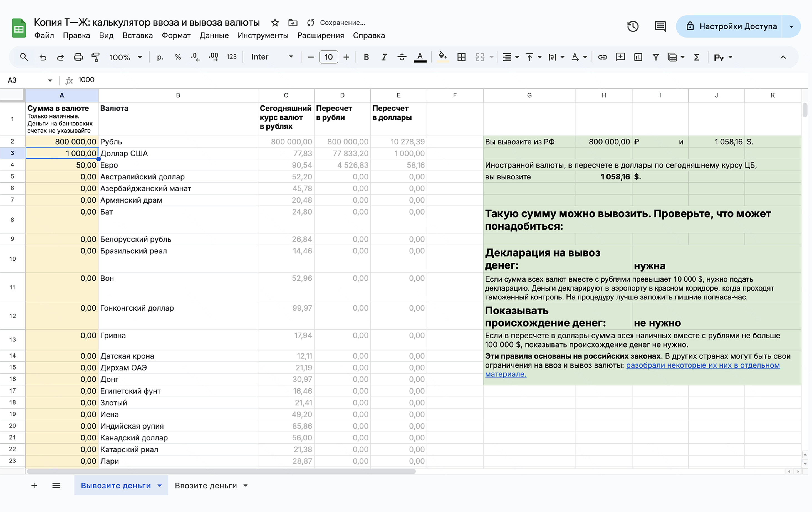Click the paint format roller icon
Viewport: 812px width, 512px height.
click(96, 57)
